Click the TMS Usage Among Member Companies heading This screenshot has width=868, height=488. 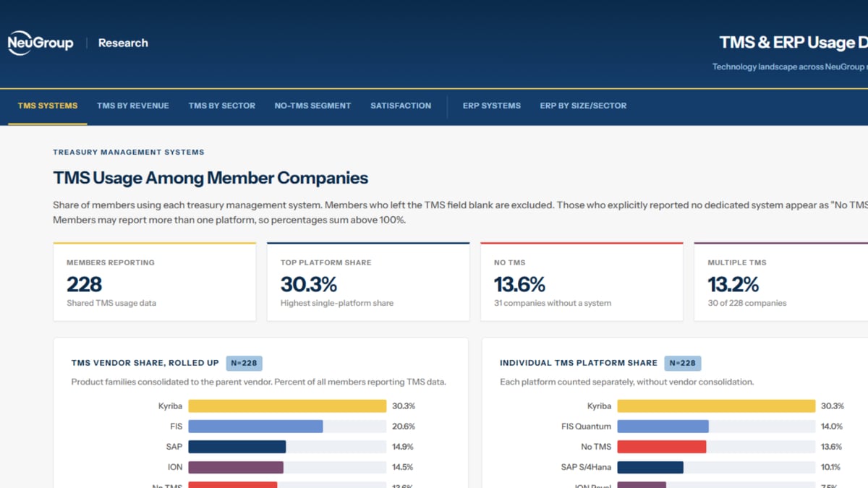tap(210, 178)
